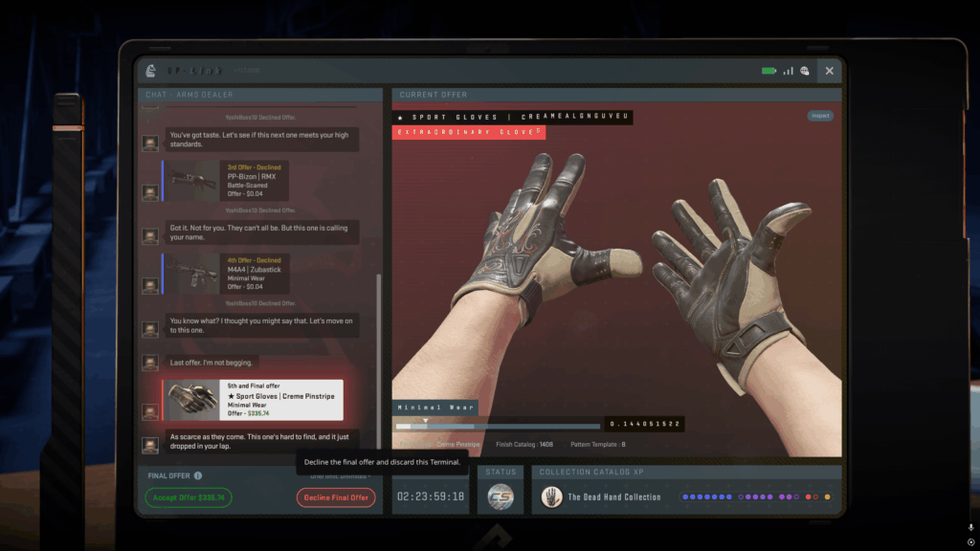The height and width of the screenshot is (551, 980).
Task: Click the globe network icon near the close button
Action: (807, 69)
